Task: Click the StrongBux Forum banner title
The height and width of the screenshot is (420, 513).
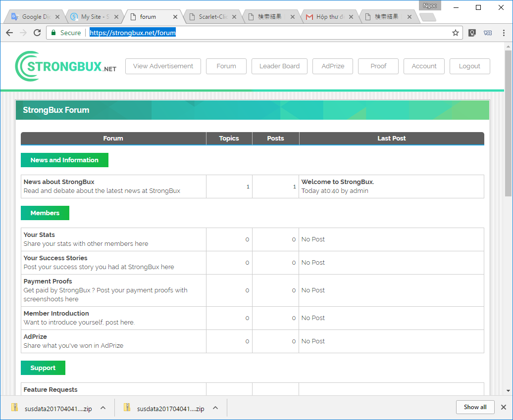Action: [x=56, y=110]
